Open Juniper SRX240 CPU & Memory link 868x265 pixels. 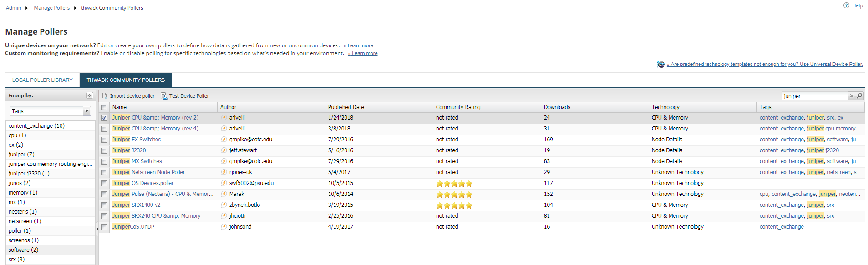click(x=157, y=216)
